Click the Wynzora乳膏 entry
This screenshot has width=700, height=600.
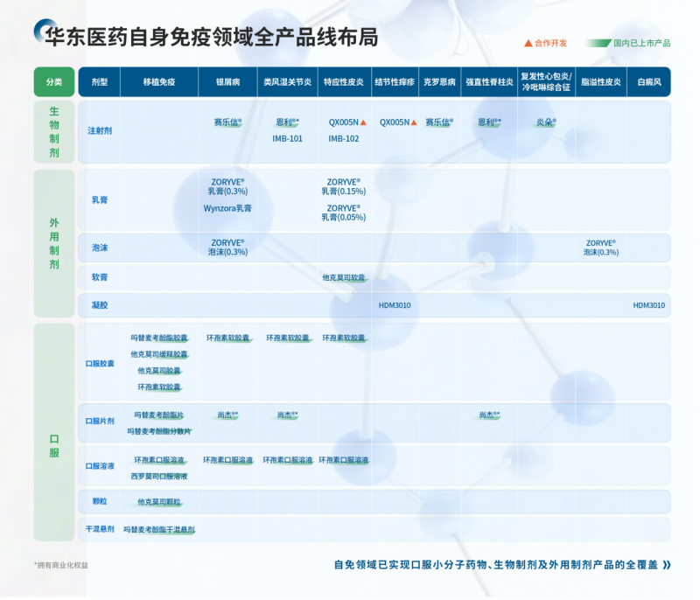[x=227, y=208]
